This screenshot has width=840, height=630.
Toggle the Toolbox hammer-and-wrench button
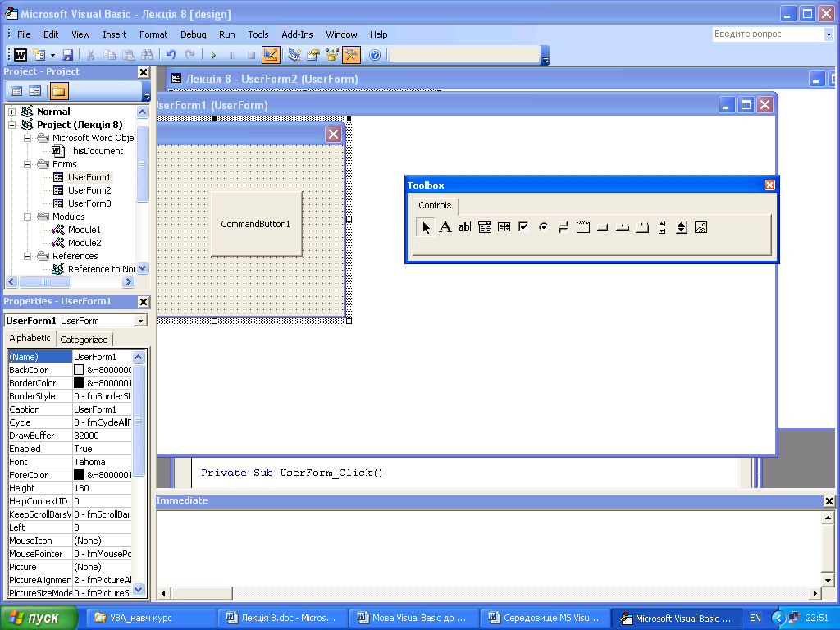(351, 55)
